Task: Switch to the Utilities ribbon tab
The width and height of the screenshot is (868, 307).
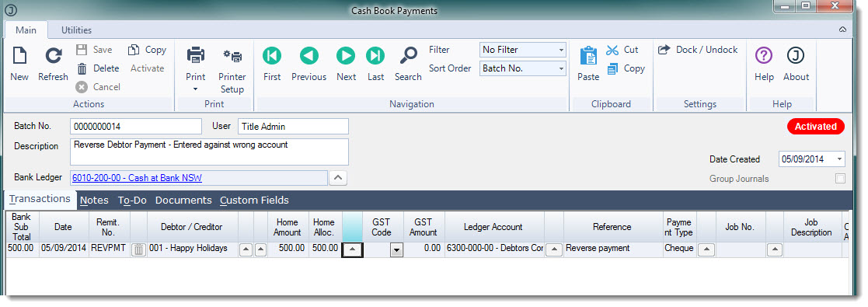Action: point(76,30)
